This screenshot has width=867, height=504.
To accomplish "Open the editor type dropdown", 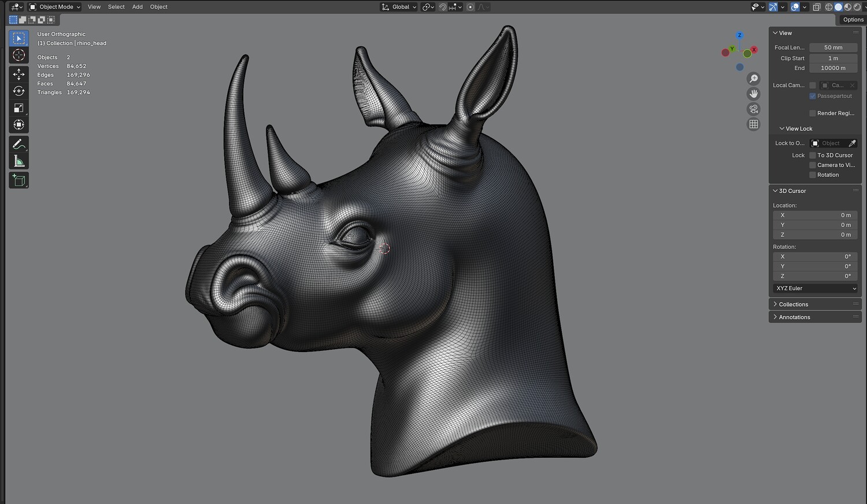I will click(17, 7).
